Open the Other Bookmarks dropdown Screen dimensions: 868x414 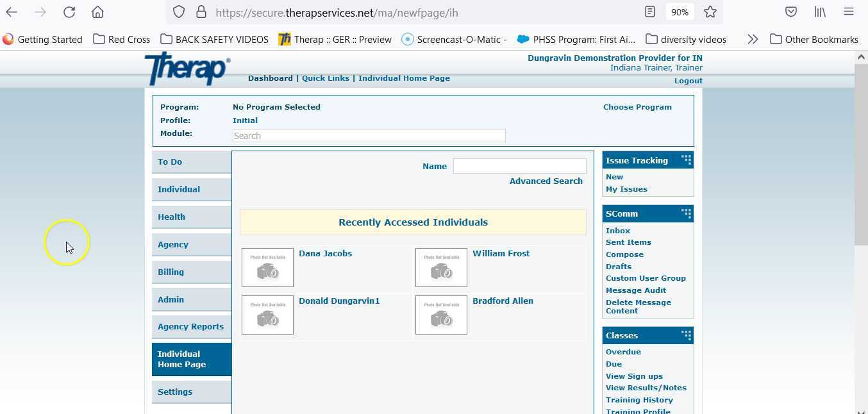(814, 39)
